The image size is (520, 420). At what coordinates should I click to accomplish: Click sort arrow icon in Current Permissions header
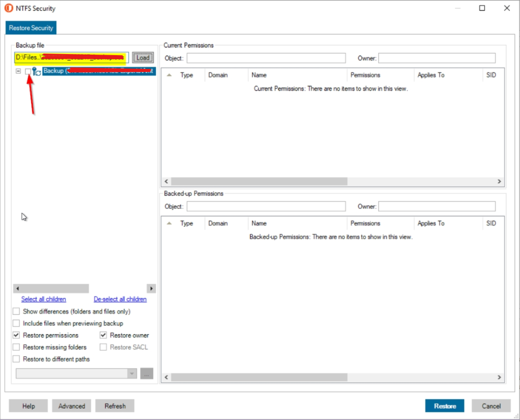tap(169, 75)
